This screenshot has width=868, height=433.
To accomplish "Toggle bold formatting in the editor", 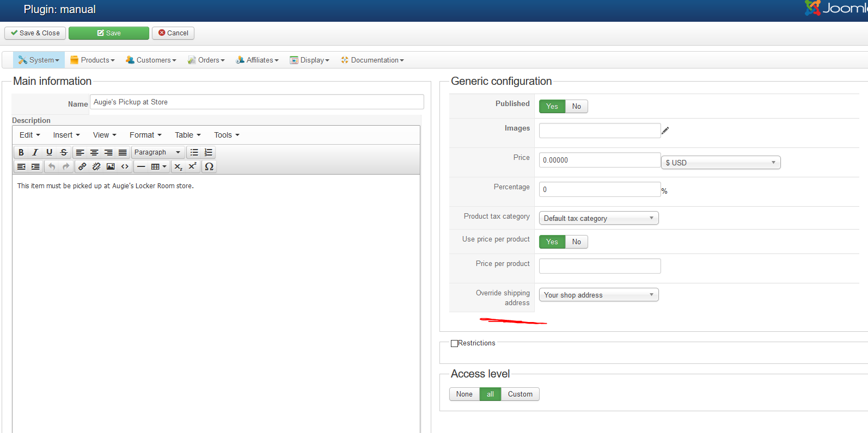I will coord(21,152).
